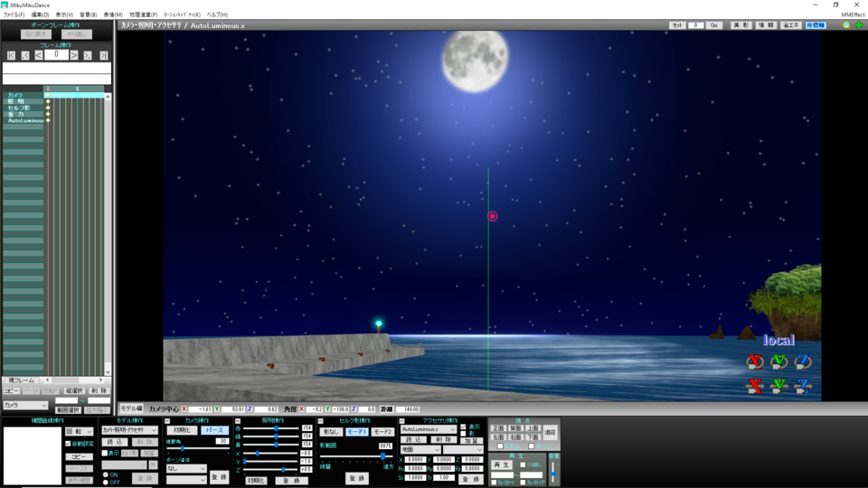Click the blue Z rotation axis icon
The height and width of the screenshot is (488, 868).
[802, 362]
